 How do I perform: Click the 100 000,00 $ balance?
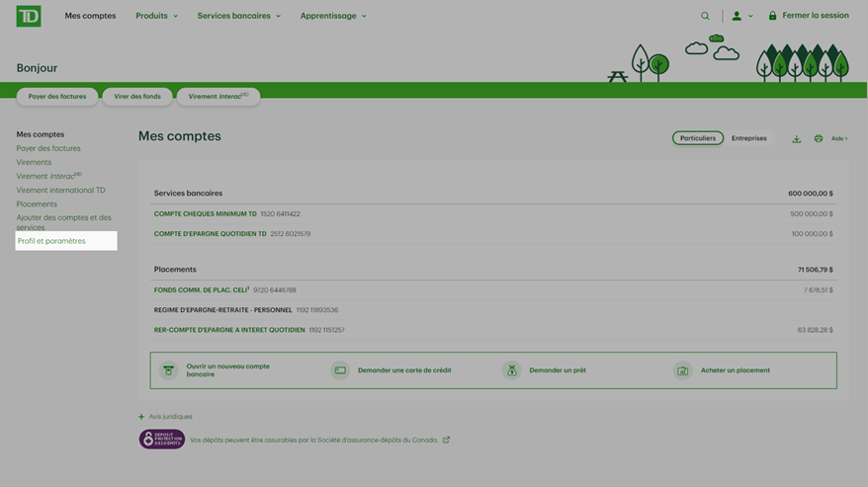[812, 233]
